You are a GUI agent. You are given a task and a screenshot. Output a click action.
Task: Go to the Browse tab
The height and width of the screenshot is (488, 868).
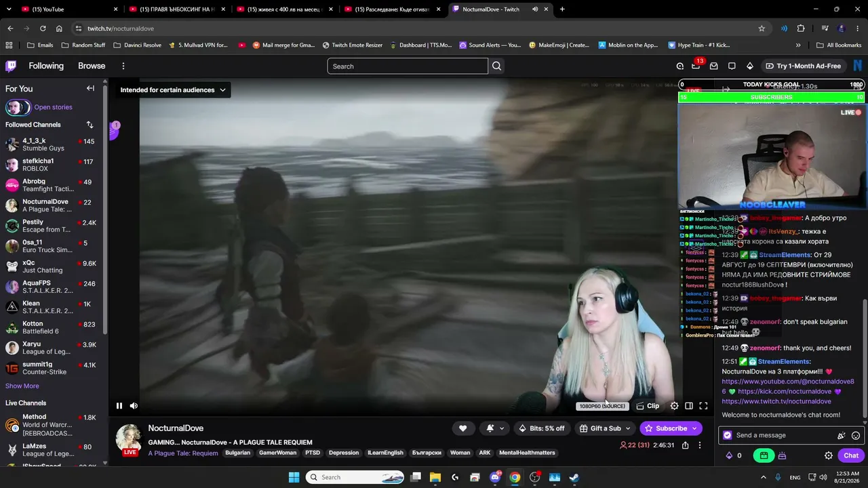point(92,66)
